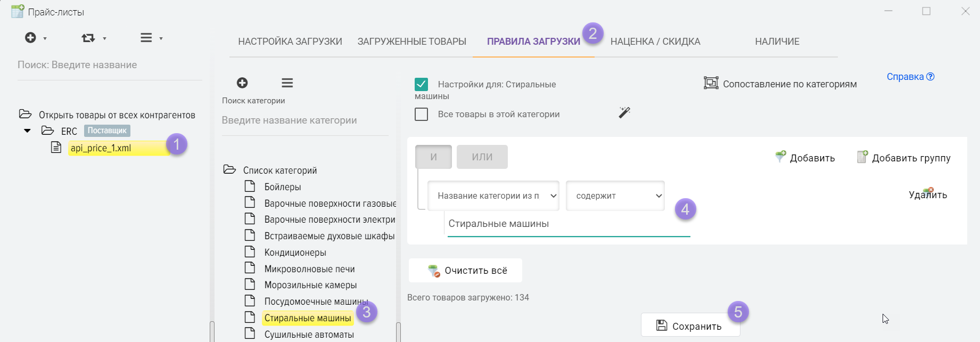This screenshot has width=980, height=342.
Task: Open the Справка help link
Action: point(910,77)
